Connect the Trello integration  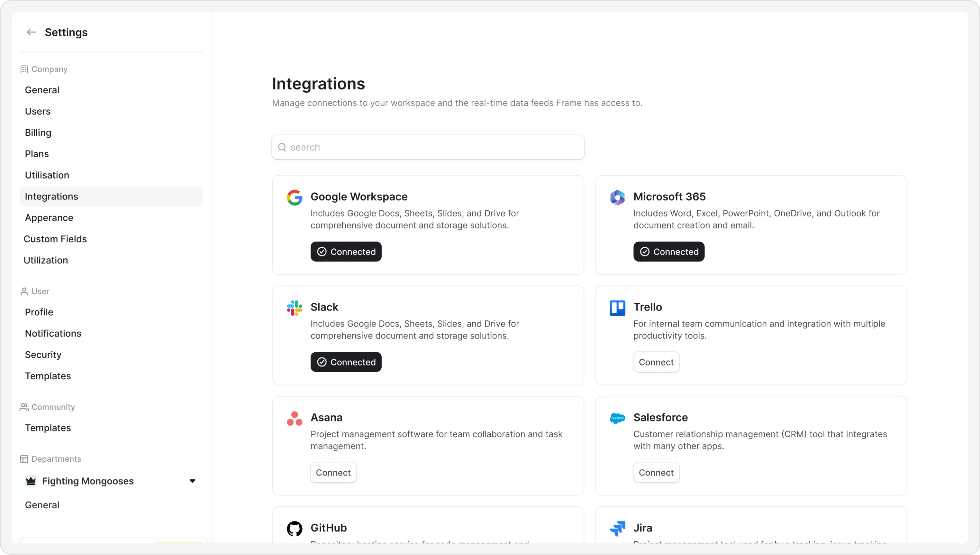(x=656, y=362)
